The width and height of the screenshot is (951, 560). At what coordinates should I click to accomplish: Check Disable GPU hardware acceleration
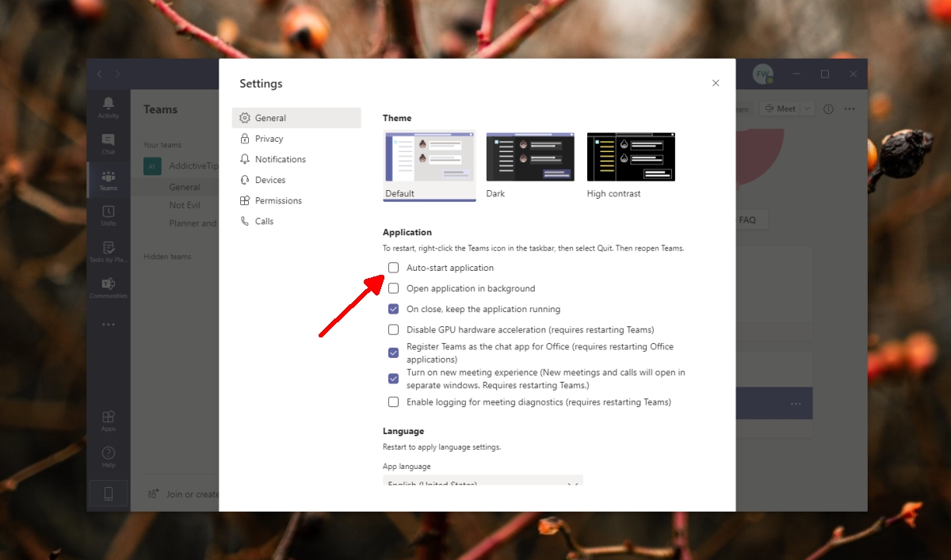pos(393,330)
